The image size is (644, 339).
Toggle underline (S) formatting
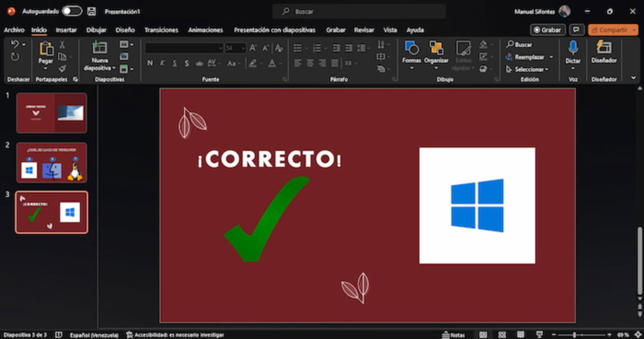pos(175,63)
